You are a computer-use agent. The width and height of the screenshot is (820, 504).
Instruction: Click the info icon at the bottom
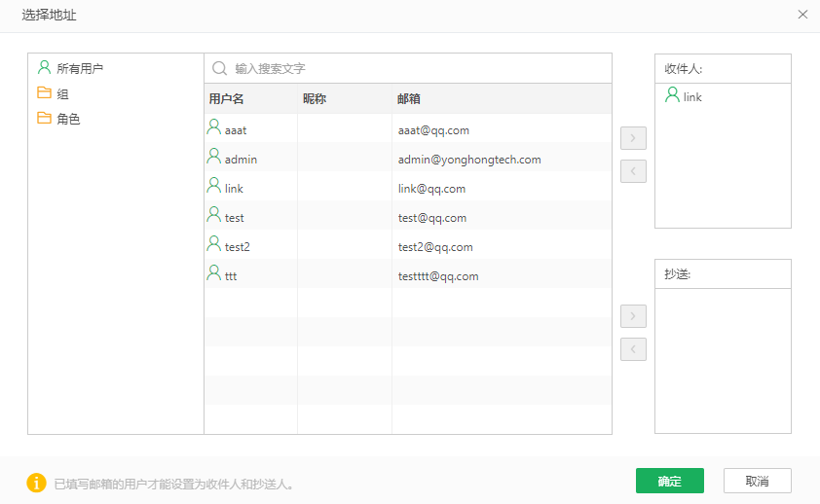point(36,484)
